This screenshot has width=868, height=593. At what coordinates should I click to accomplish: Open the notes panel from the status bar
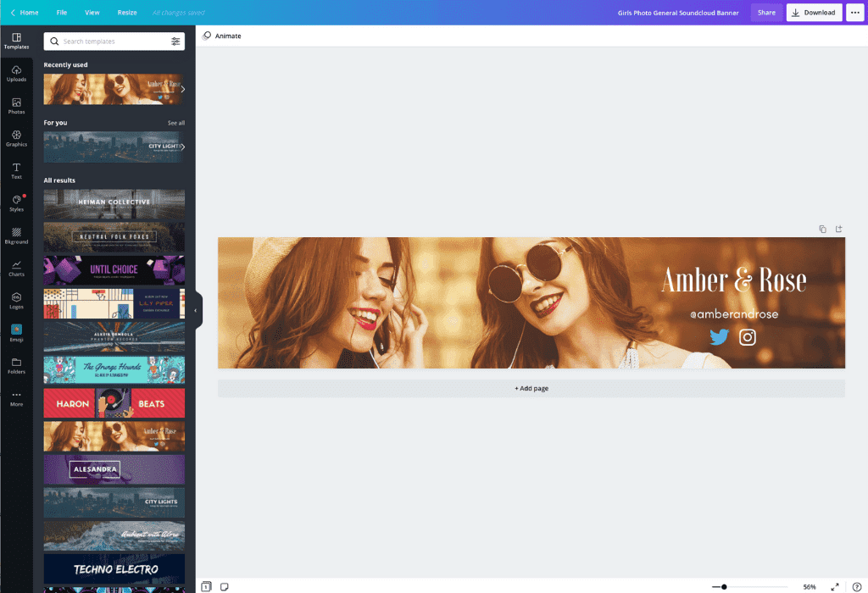click(x=222, y=585)
